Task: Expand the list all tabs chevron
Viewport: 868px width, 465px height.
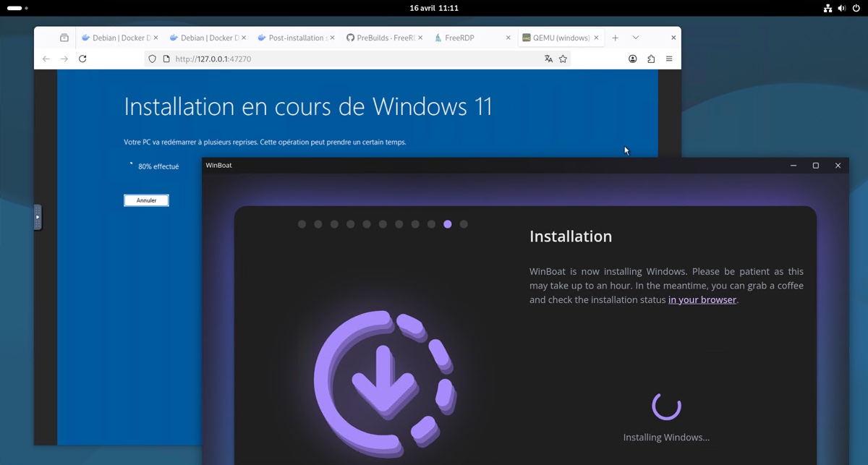Action: (x=636, y=38)
